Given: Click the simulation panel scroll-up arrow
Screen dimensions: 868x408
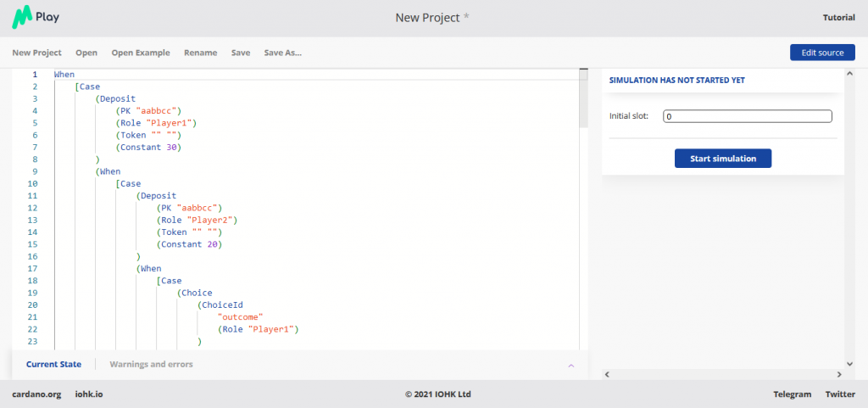Looking at the screenshot, I should 849,74.
